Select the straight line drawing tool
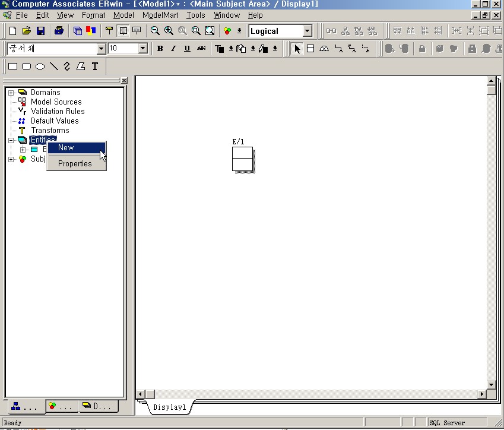504x430 pixels. point(53,67)
